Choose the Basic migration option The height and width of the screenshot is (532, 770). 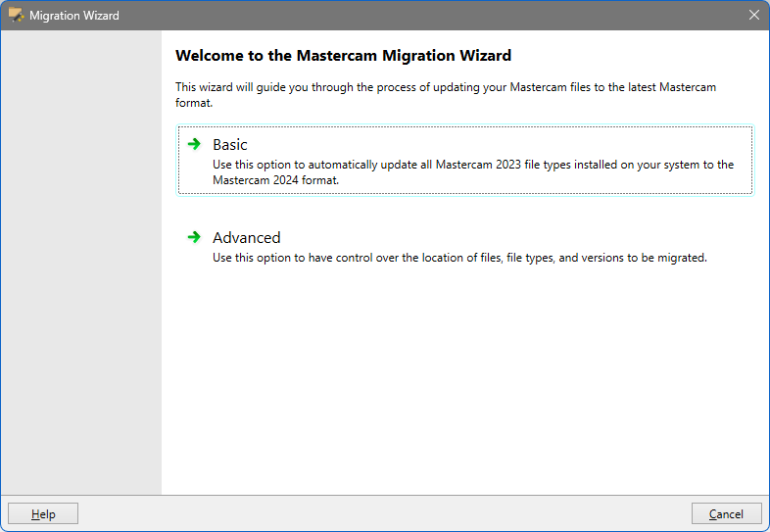(464, 160)
